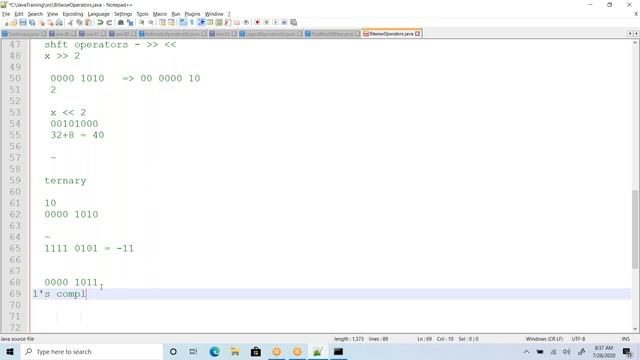Image resolution: width=640 pixels, height=360 pixels.
Task: Toggle Word Wrap toolbar icon
Action: (182, 22)
